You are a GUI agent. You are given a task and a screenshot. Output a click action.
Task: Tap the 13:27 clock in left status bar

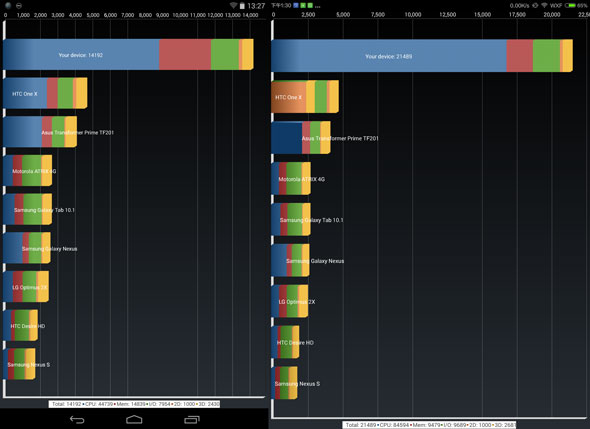tap(256, 6)
